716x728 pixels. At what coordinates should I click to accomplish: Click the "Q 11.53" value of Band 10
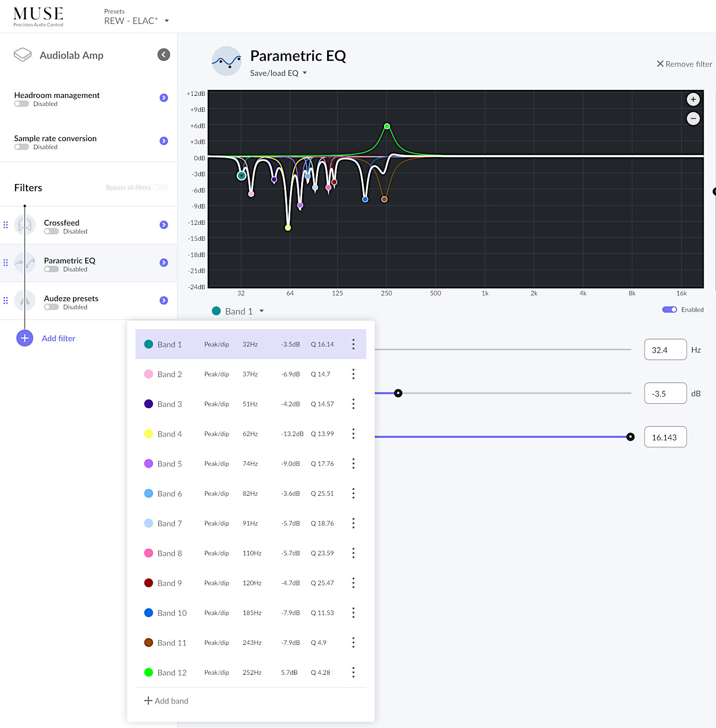[322, 613]
